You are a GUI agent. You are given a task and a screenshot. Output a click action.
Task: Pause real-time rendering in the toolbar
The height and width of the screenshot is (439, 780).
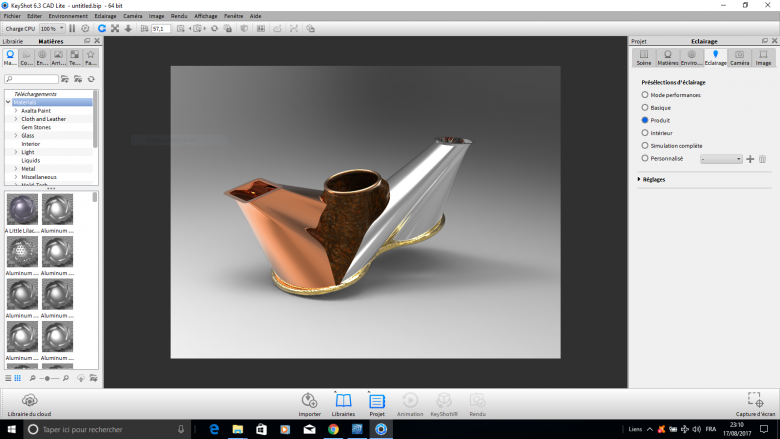pyautogui.click(x=72, y=28)
